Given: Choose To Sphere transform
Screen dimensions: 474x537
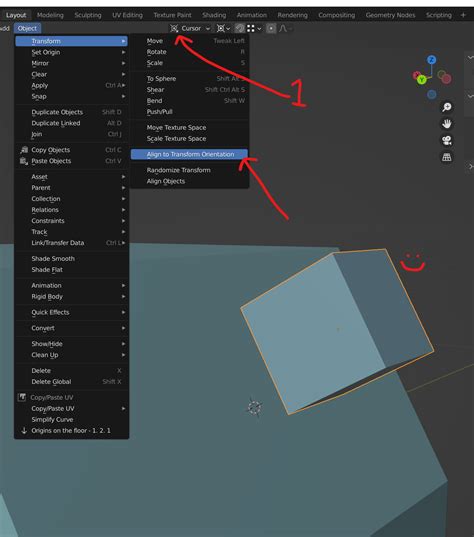Looking at the screenshot, I should click(x=189, y=78).
